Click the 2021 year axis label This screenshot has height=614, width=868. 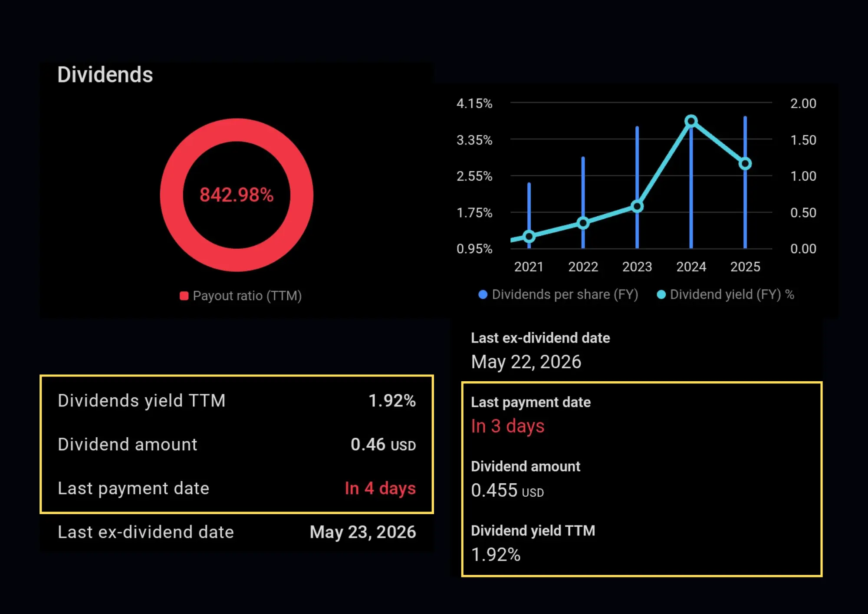pyautogui.click(x=529, y=267)
